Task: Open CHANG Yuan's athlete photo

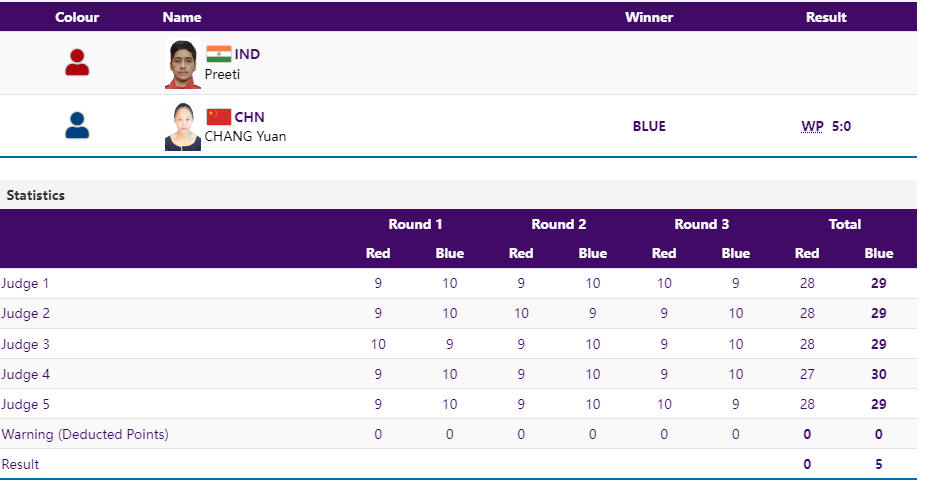Action: 183,127
